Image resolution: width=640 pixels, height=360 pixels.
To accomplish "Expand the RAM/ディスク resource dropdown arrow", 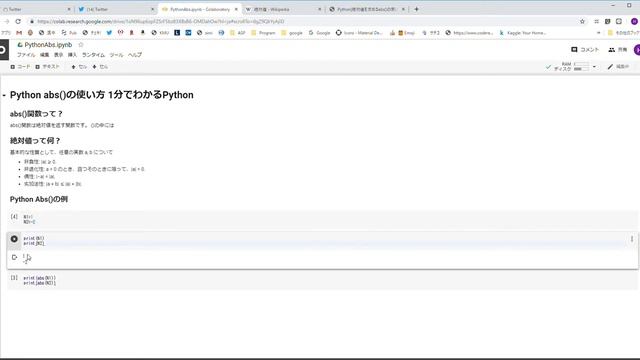I will [594, 67].
